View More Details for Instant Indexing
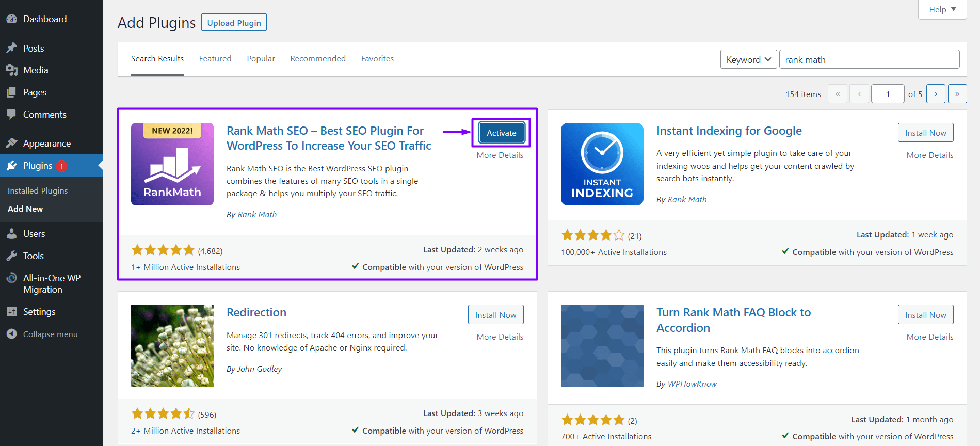 coord(930,155)
